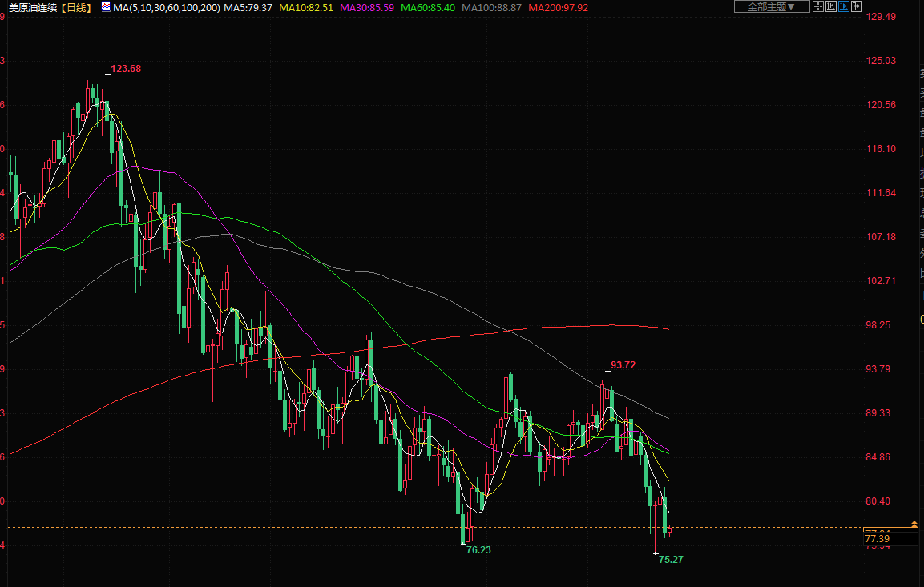Click the 123.68 high price marker
Screen dimensions: 924x587
[x=126, y=69]
